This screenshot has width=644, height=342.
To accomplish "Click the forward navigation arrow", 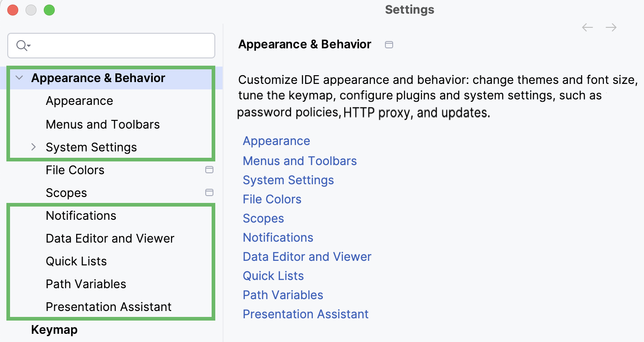I will [611, 27].
